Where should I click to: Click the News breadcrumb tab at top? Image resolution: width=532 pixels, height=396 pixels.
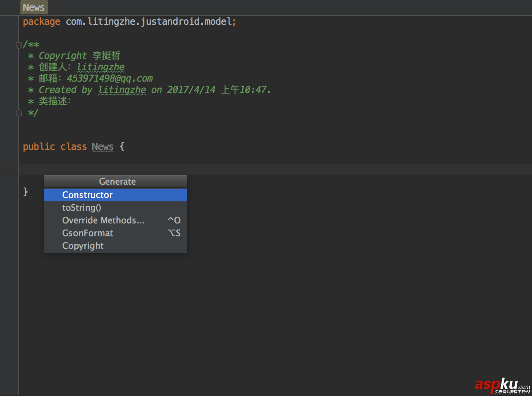pos(34,7)
